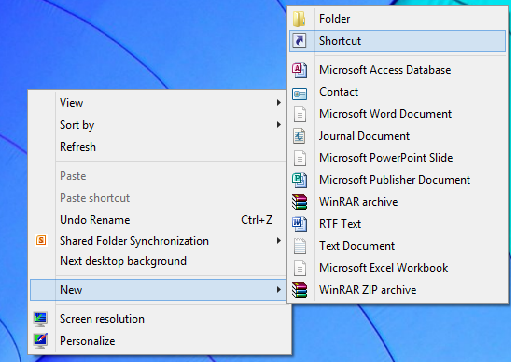Image resolution: width=511 pixels, height=362 pixels.
Task: Expand the Sort by submenu arrow
Action: pos(279,125)
